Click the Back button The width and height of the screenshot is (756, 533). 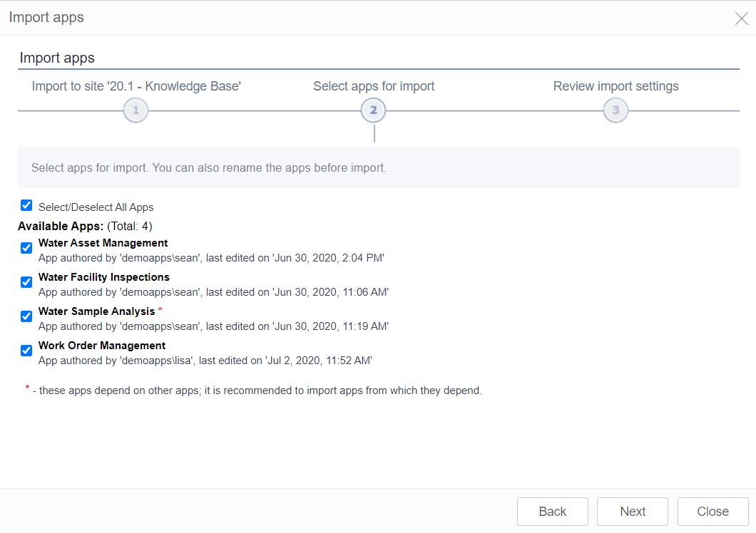[552, 511]
